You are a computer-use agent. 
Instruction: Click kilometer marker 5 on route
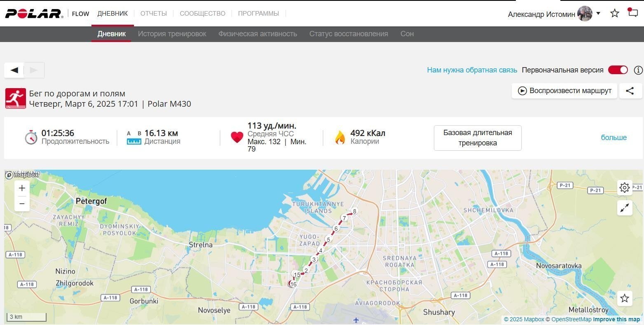pyautogui.click(x=328, y=239)
